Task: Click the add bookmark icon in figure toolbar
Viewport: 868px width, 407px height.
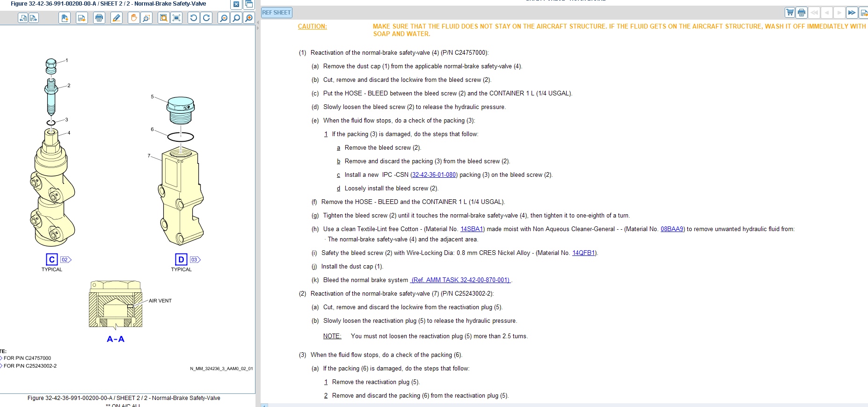Action: (65, 18)
